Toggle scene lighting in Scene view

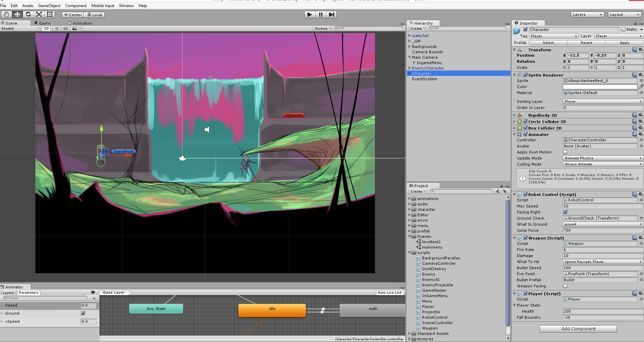tap(56, 28)
